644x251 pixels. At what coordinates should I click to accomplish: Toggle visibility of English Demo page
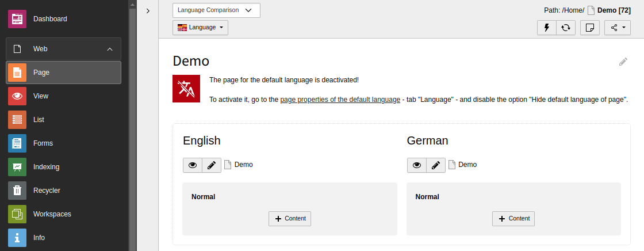click(193, 165)
